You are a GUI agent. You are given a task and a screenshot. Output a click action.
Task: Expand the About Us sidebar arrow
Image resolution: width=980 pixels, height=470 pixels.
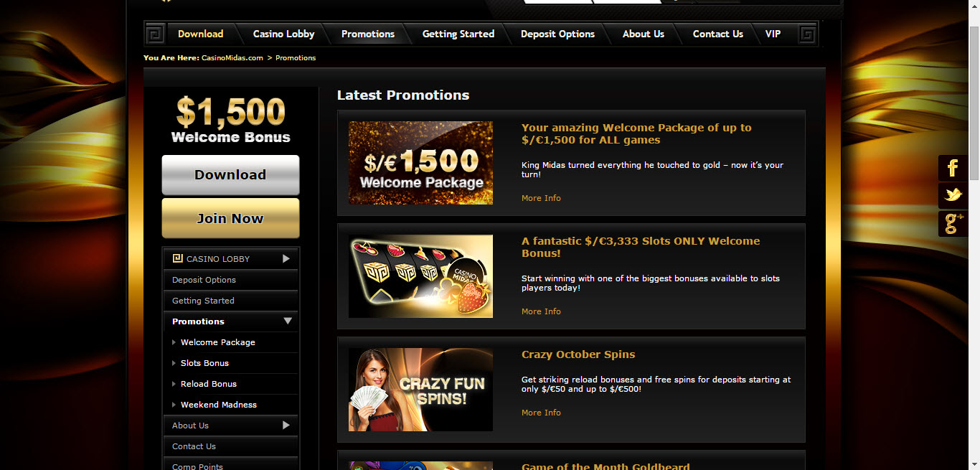286,425
